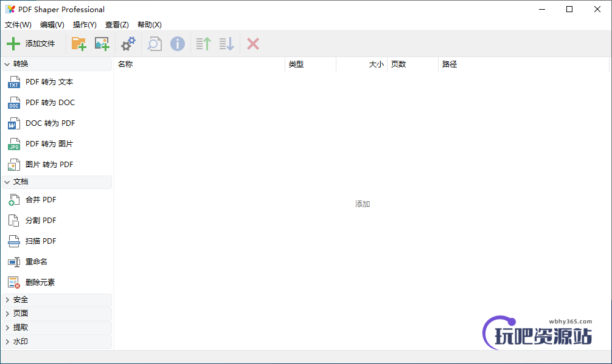Choose 合并 PDF text

tap(41, 199)
